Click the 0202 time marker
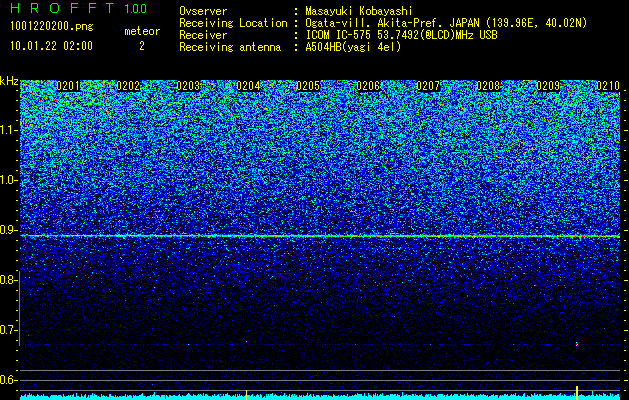The height and width of the screenshot is (400, 629). click(x=128, y=86)
